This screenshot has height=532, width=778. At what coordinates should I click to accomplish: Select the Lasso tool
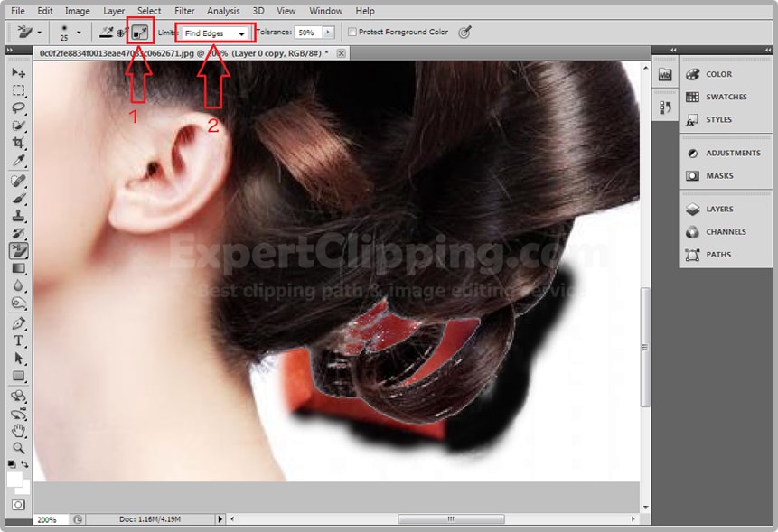point(18,108)
